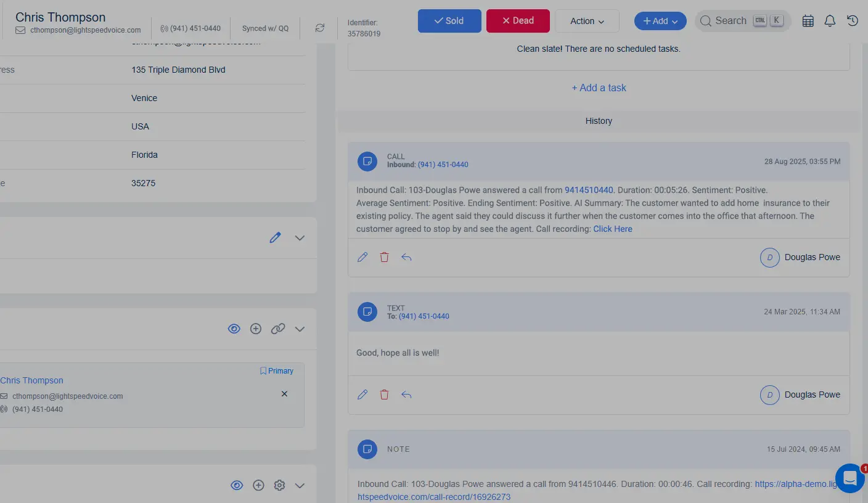
Task: Click the 9414510440 number in call summary
Action: click(x=589, y=190)
